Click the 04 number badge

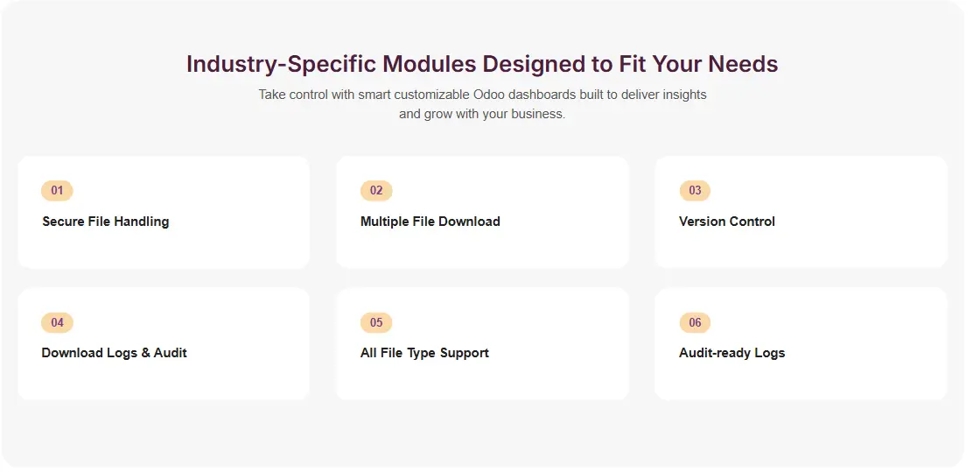(x=57, y=322)
